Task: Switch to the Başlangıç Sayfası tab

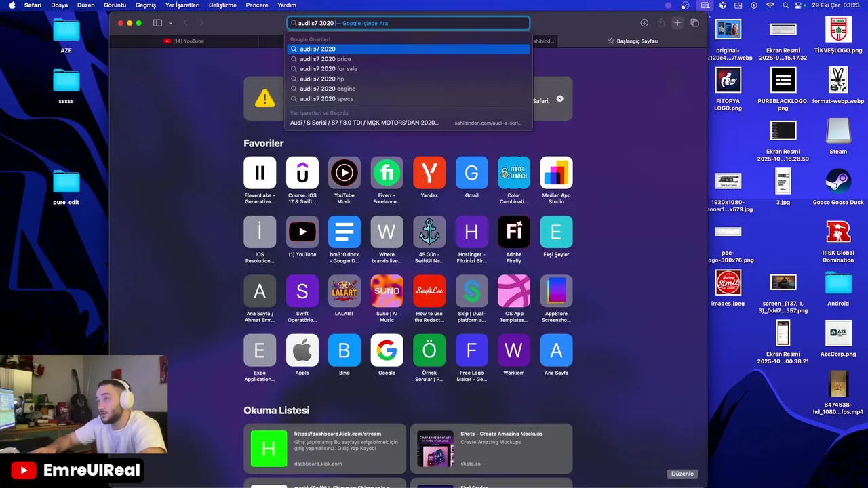Action: click(633, 41)
